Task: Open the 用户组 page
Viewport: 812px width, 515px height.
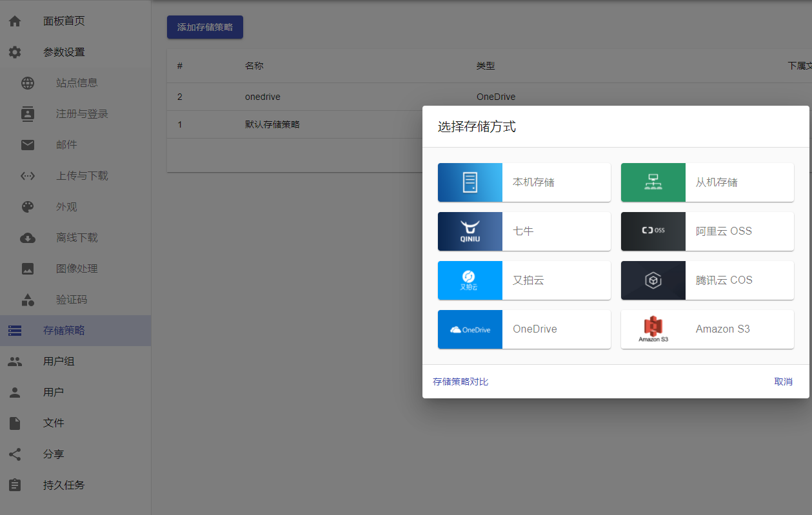Action: [75, 362]
